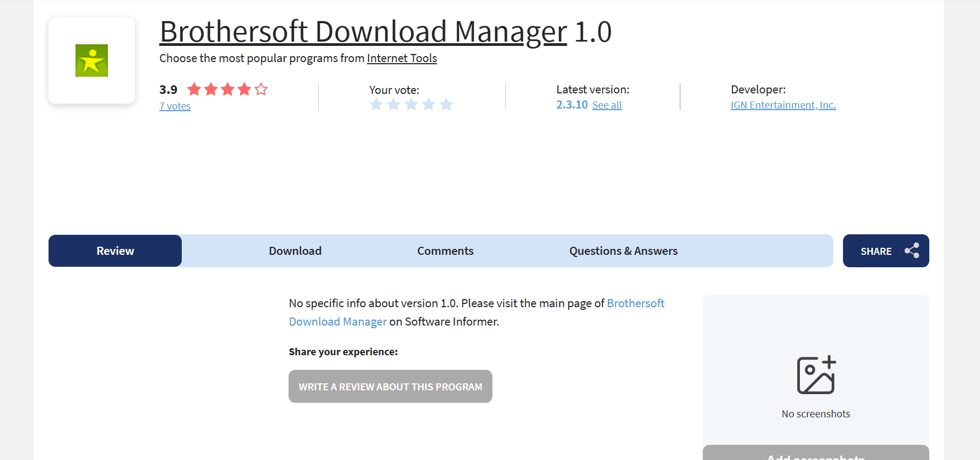Click the add image placeholder icon
The height and width of the screenshot is (460, 980).
point(815,375)
